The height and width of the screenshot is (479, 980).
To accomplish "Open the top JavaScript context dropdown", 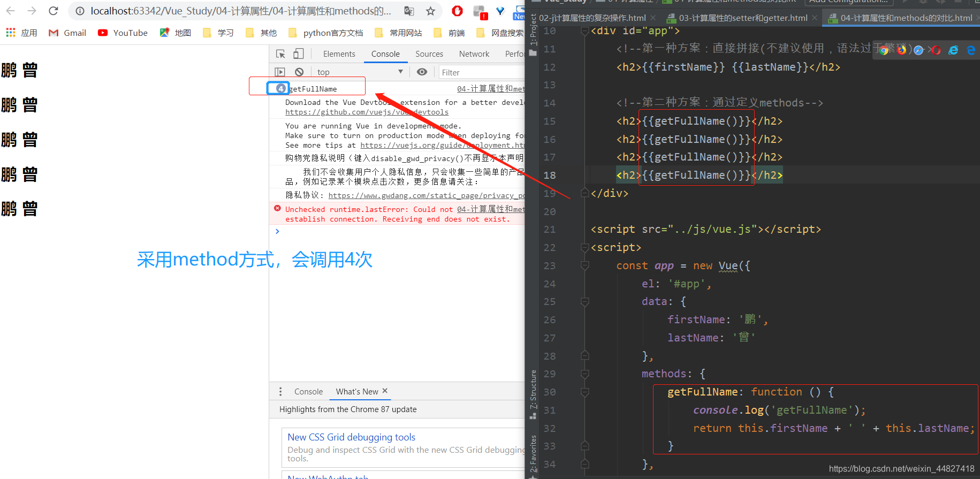I will (x=360, y=72).
